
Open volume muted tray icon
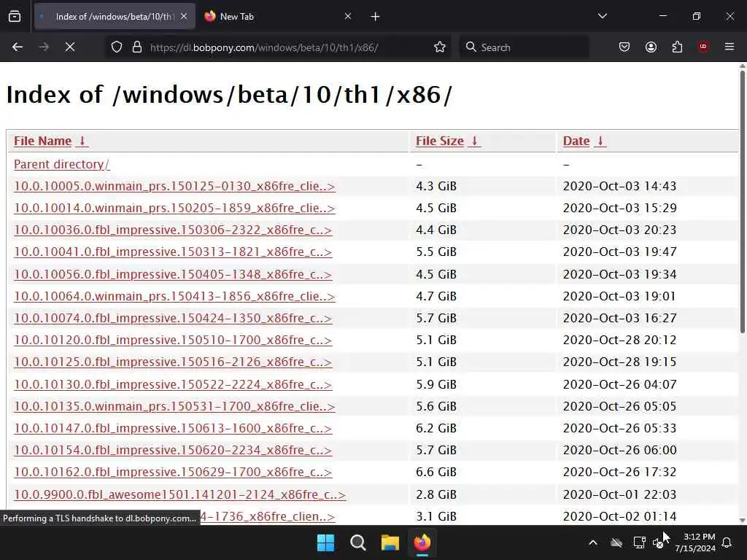(659, 542)
